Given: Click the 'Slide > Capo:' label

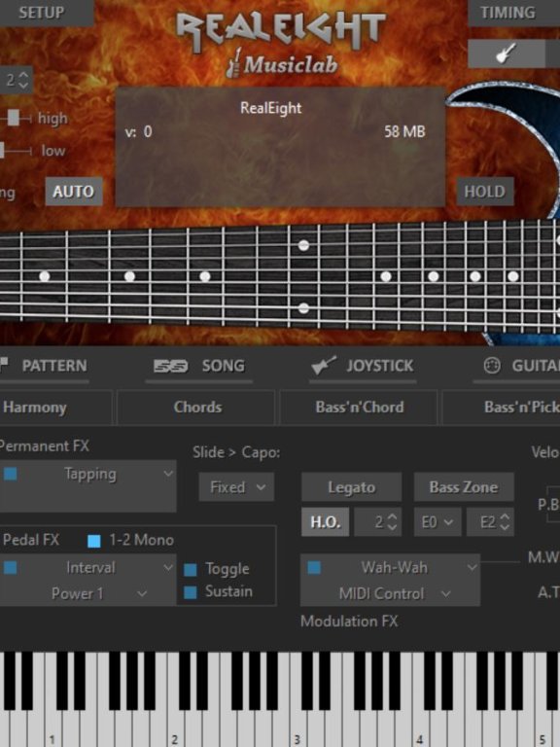Looking at the screenshot, I should click(x=236, y=452).
